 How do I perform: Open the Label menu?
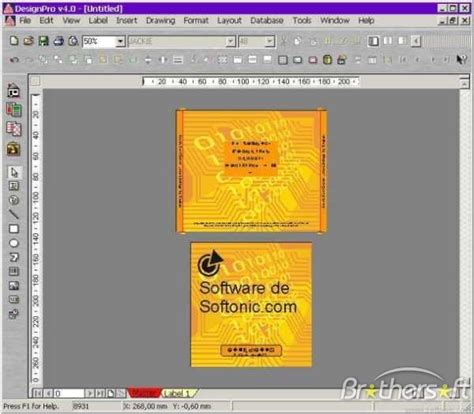(x=98, y=21)
